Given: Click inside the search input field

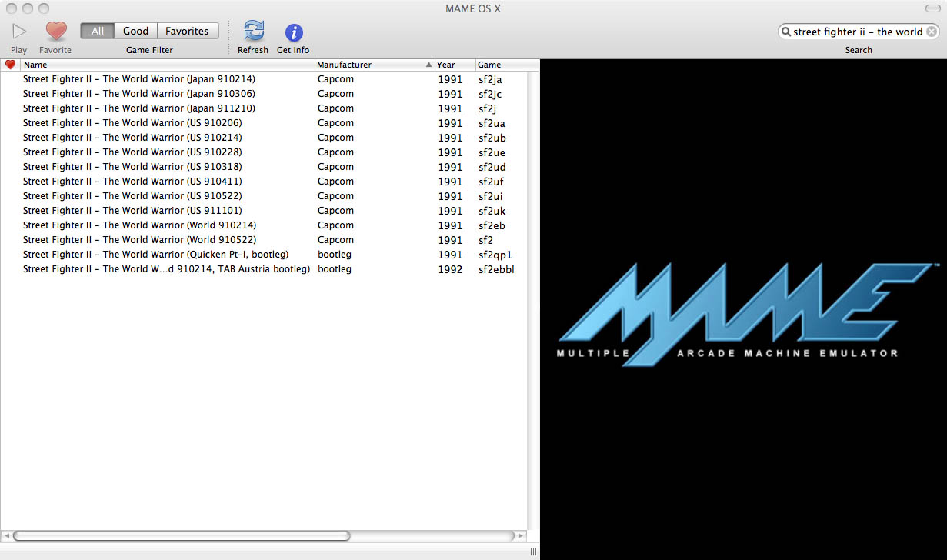Looking at the screenshot, I should [854, 32].
